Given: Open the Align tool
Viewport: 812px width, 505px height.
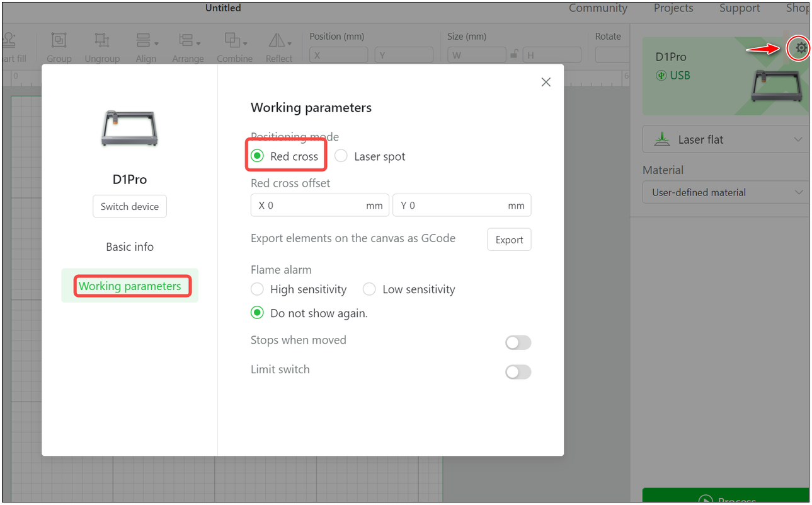Looking at the screenshot, I should [x=144, y=40].
